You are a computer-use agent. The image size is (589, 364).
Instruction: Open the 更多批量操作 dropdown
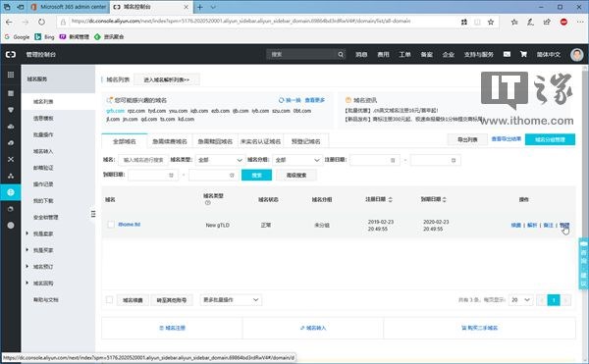(231, 300)
